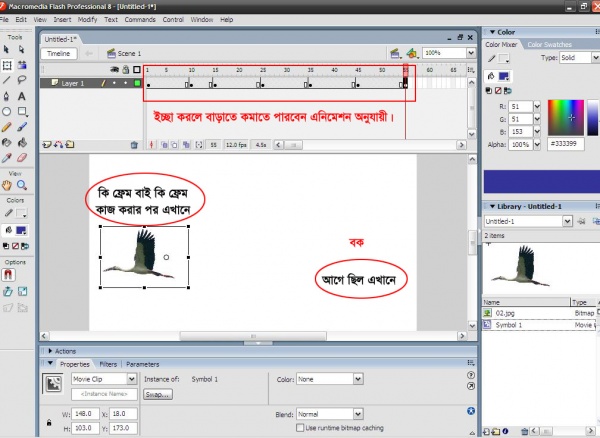Select the Zoom magnifier tool
The height and width of the screenshot is (438, 600).
22,186
